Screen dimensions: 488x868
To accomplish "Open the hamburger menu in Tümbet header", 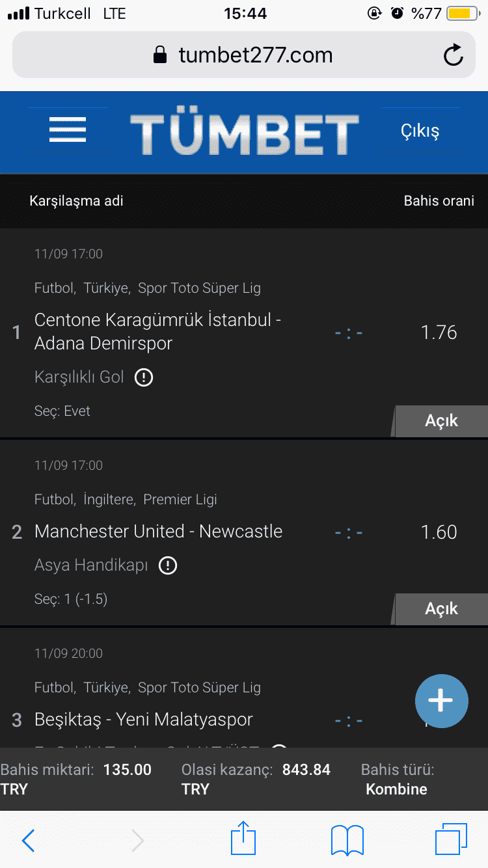I will pos(68,130).
